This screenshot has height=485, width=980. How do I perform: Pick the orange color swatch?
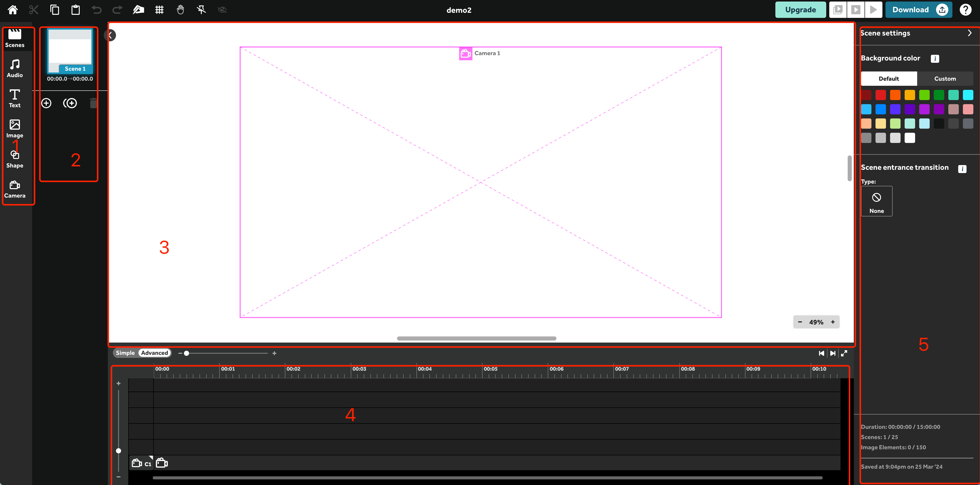tap(895, 95)
